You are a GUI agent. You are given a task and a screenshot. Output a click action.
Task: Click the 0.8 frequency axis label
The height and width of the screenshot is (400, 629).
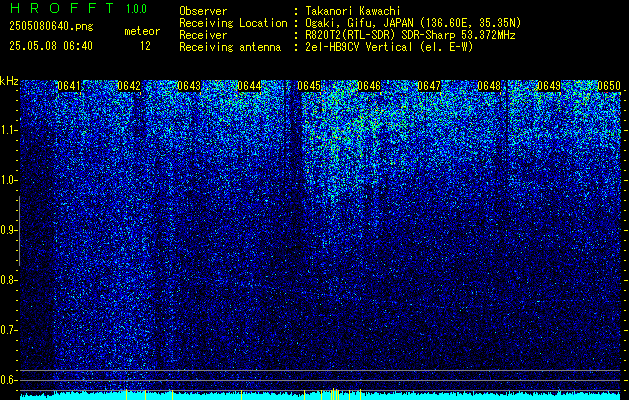(9, 280)
